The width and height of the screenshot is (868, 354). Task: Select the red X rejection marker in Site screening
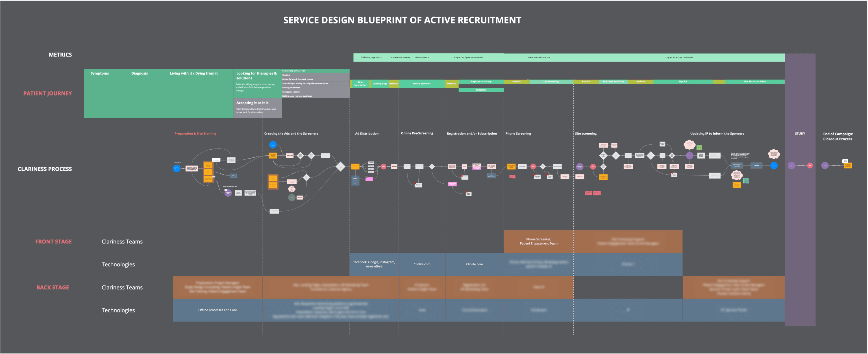[x=672, y=173]
